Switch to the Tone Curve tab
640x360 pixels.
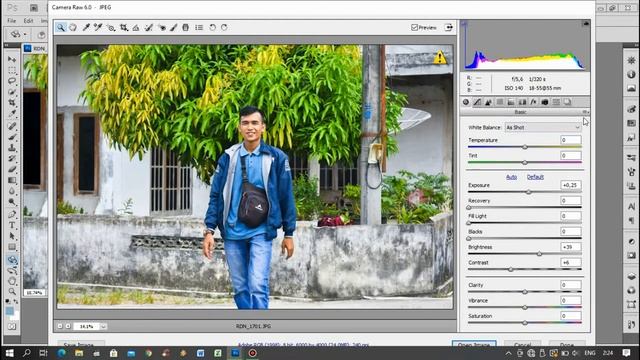click(x=477, y=102)
